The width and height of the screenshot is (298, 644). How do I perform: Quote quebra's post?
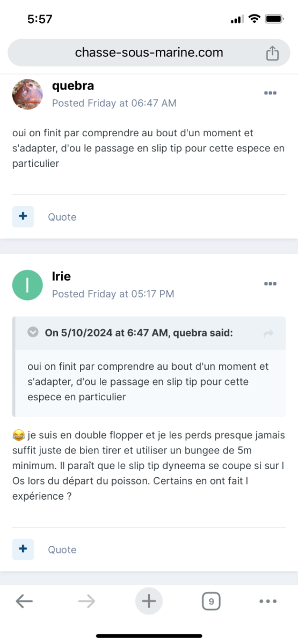(62, 217)
